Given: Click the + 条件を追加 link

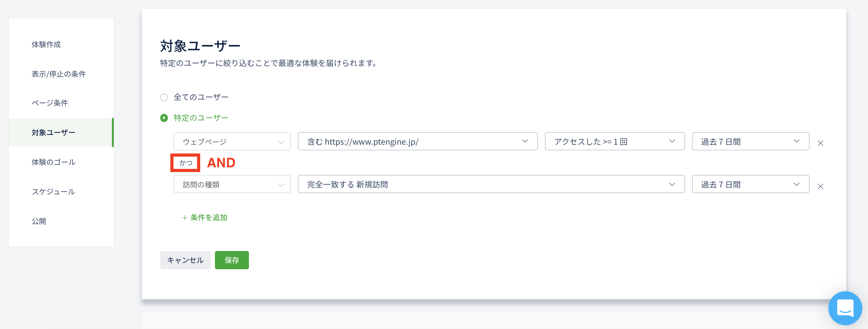Looking at the screenshot, I should 205,218.
